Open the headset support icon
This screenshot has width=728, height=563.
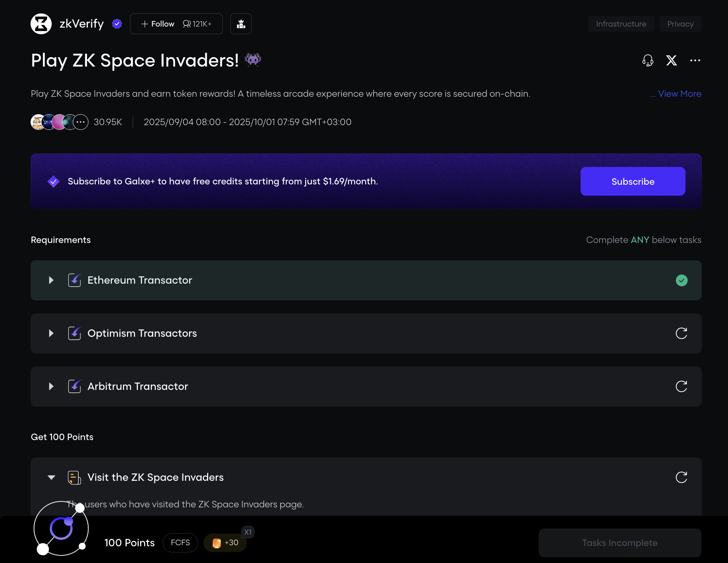pos(648,60)
